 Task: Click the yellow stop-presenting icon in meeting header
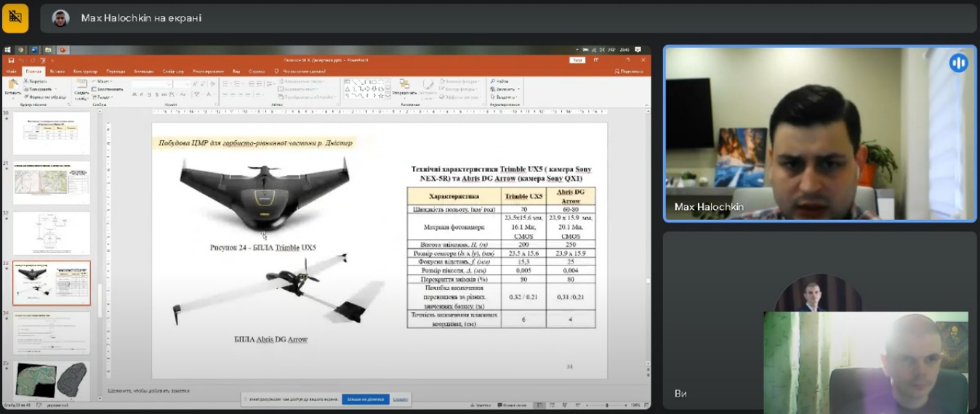coord(15,17)
